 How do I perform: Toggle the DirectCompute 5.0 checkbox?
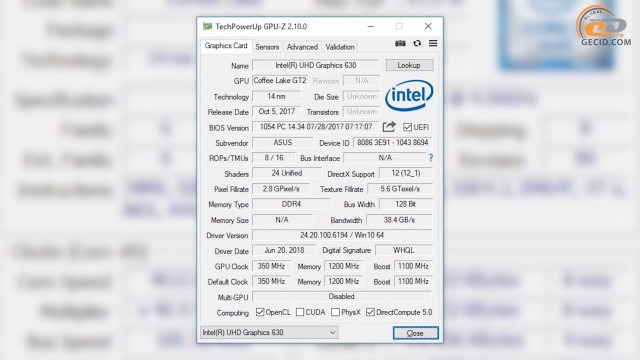click(370, 312)
